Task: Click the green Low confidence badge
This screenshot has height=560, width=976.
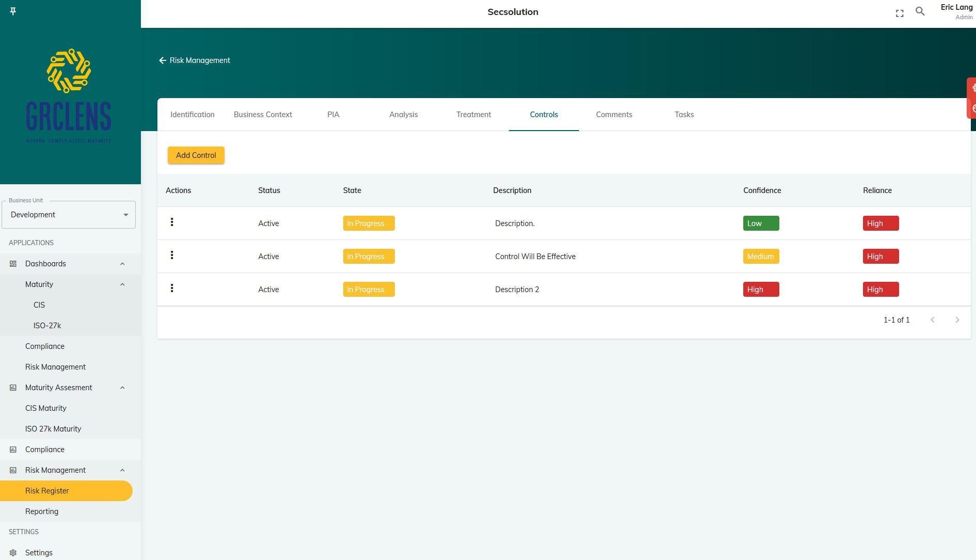Action: (x=761, y=223)
